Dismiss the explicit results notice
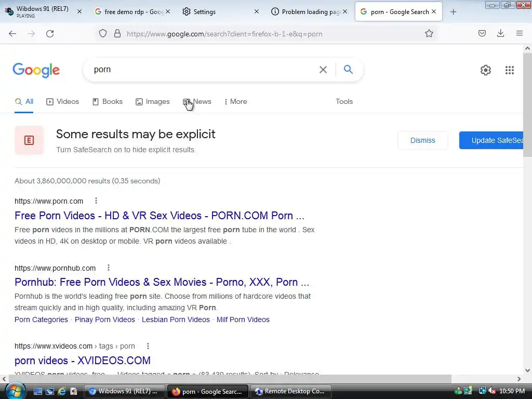The width and height of the screenshot is (532, 399). tap(422, 140)
